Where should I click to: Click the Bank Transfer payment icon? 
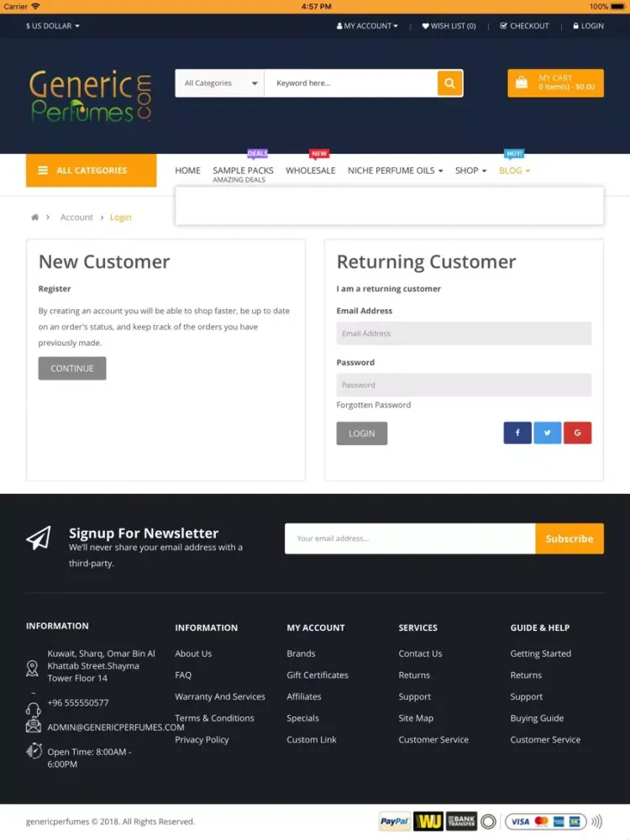point(461,822)
